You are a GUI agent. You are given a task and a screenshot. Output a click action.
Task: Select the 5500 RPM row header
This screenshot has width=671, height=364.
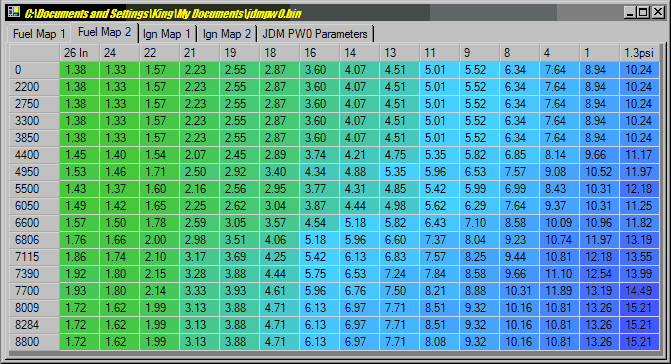[x=34, y=189]
